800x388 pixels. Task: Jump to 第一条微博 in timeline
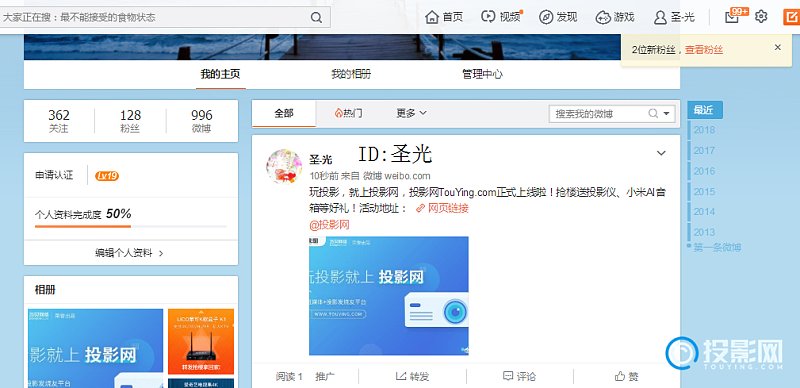click(x=717, y=247)
